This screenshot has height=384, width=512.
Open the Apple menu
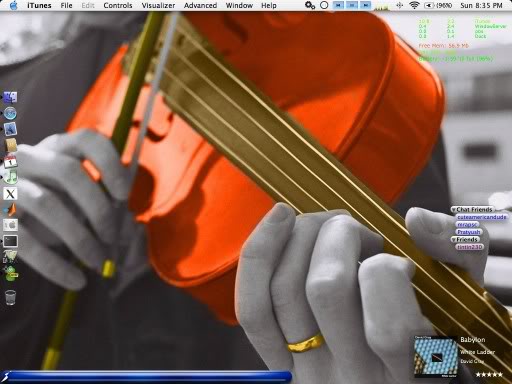(14, 5)
